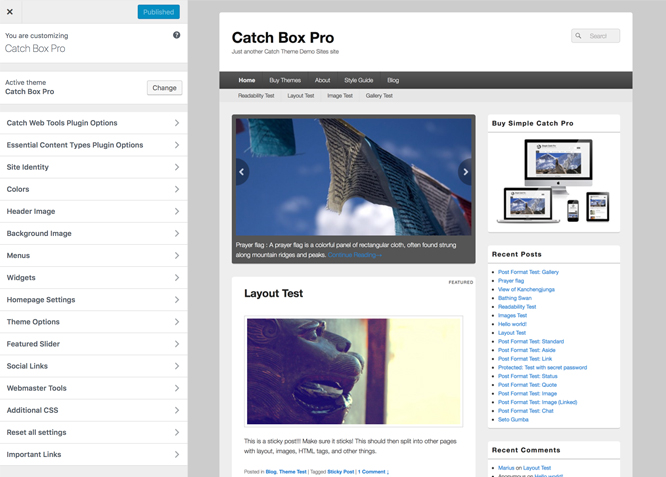Open the Layout Test post title
Screen dimensions: 666x477
click(273, 293)
